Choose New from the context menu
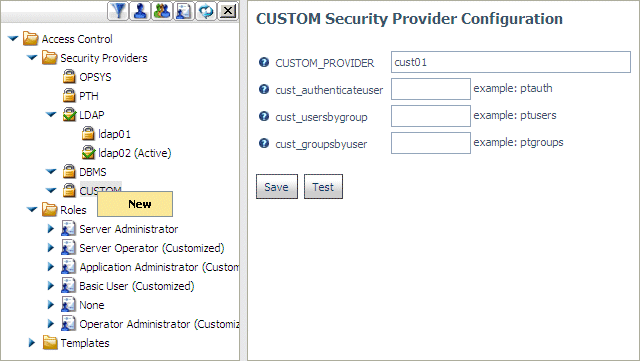 (135, 204)
